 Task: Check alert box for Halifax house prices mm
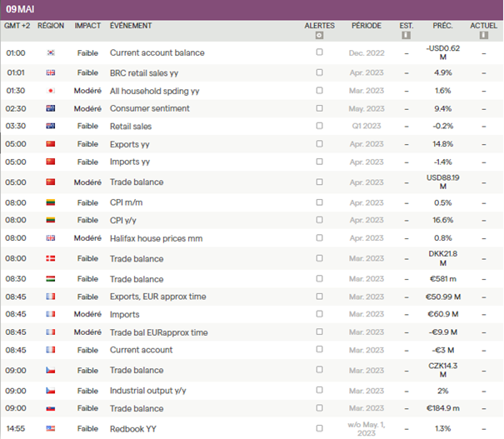(x=319, y=237)
